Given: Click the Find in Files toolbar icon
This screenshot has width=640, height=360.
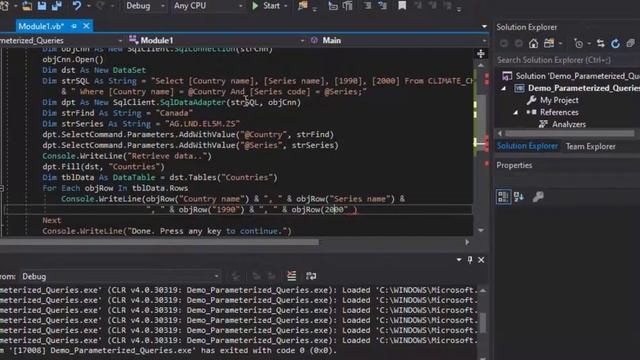Looking at the screenshot, I should 302,6.
